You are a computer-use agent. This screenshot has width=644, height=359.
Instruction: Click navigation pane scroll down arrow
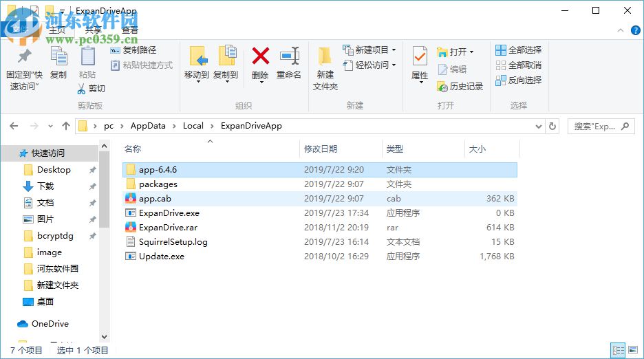tap(105, 337)
